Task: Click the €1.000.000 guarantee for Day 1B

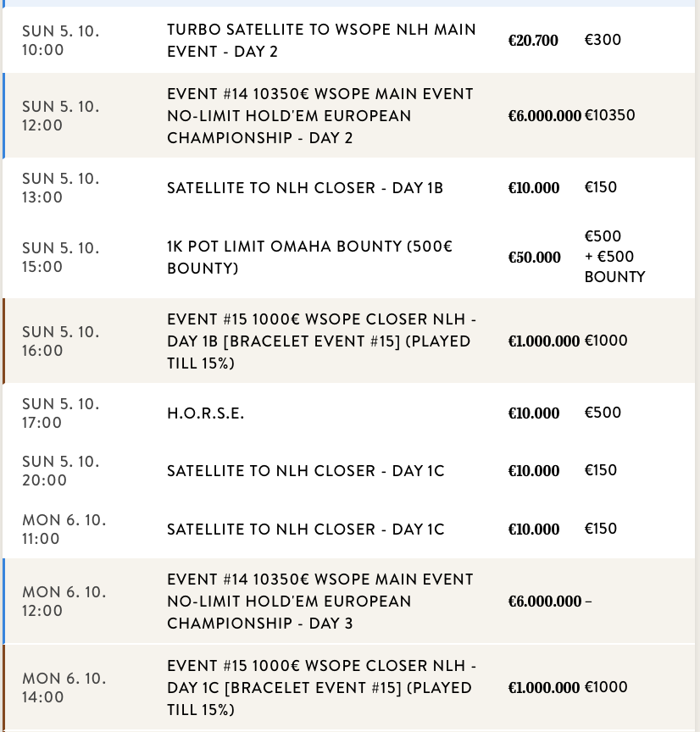Action: coord(544,341)
